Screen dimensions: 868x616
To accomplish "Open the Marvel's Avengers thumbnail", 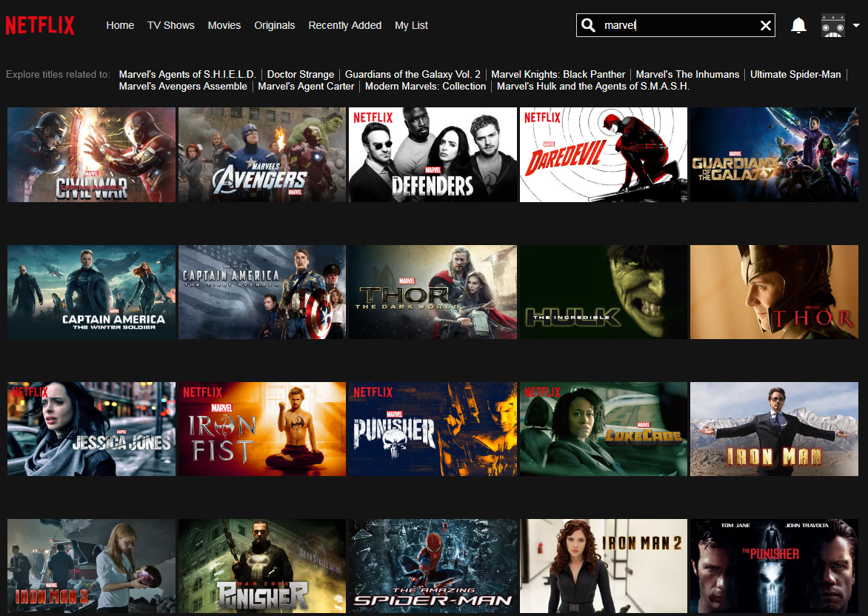I will click(262, 155).
